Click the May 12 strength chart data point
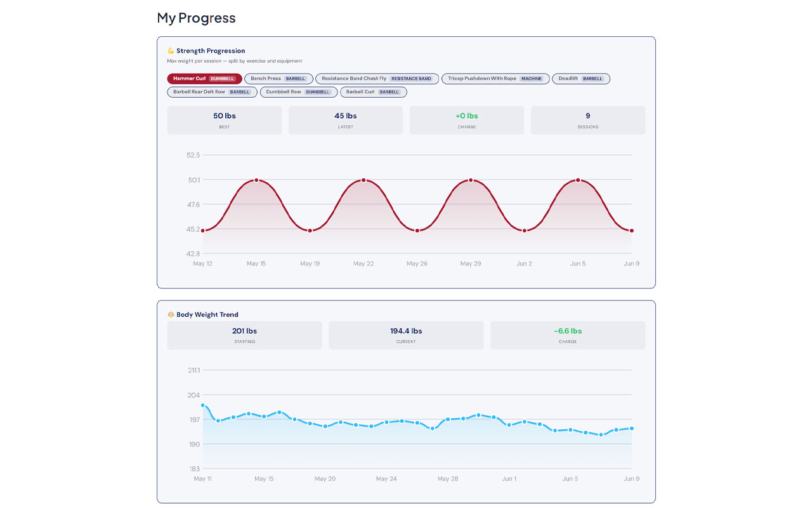This screenshot has height=508, width=812. click(203, 231)
